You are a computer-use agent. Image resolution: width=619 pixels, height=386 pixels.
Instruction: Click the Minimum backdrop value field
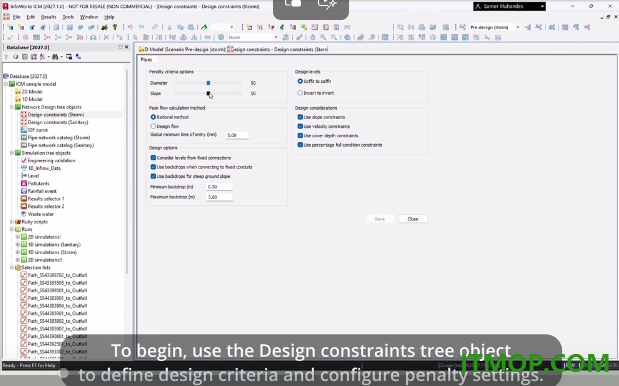219,187
